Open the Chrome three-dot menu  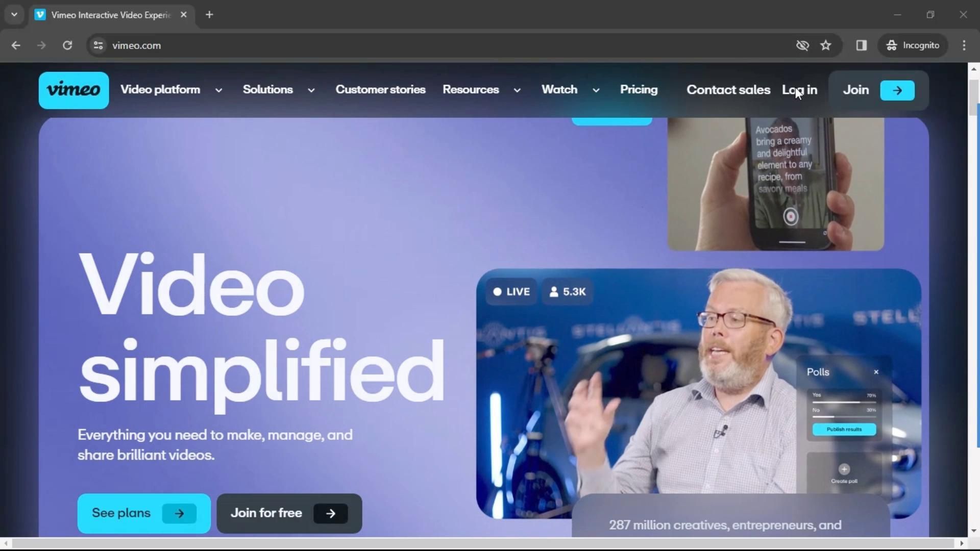click(964, 45)
